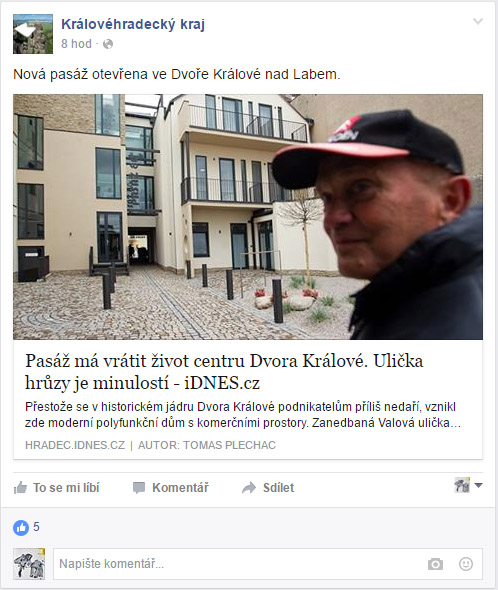Open the list of 5 people who liked

pyautogui.click(x=36, y=526)
